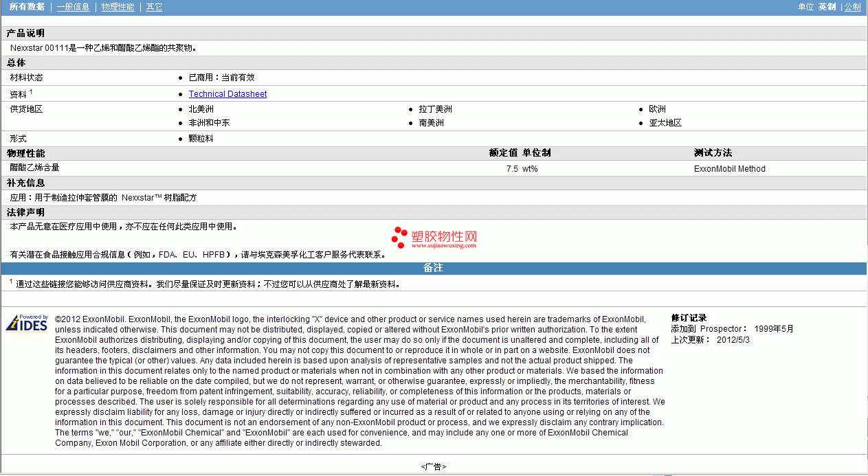The image size is (868, 476).
Task: Select the 所有数据 tab
Action: [x=27, y=7]
